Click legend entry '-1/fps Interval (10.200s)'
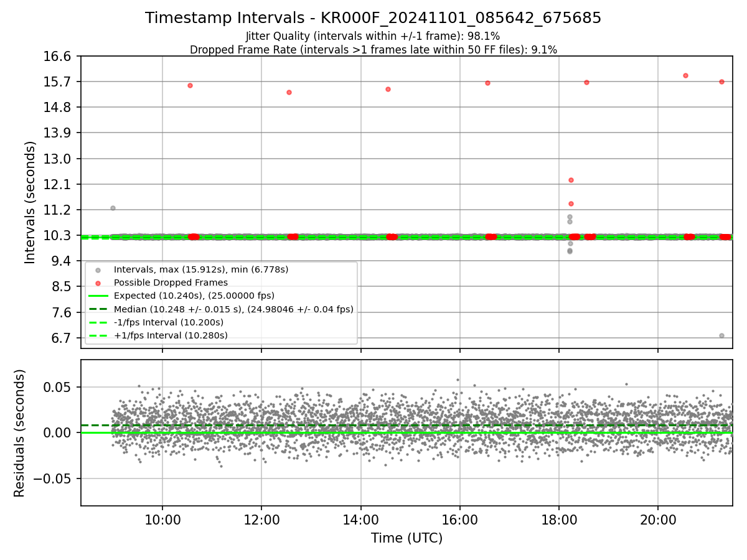 [168, 322]
